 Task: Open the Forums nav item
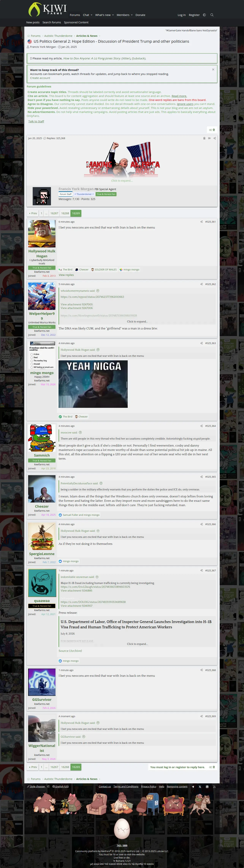(75, 15)
